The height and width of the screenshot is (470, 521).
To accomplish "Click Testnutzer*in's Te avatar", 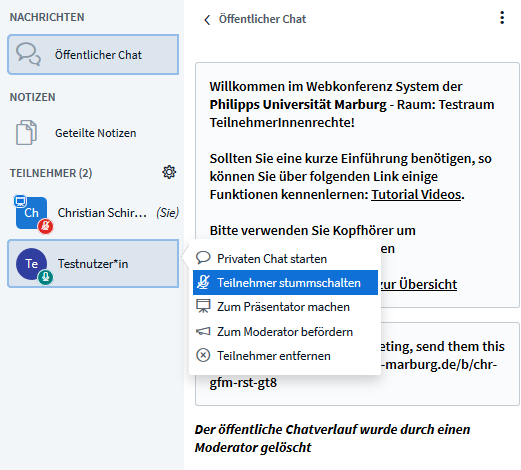I will (32, 264).
